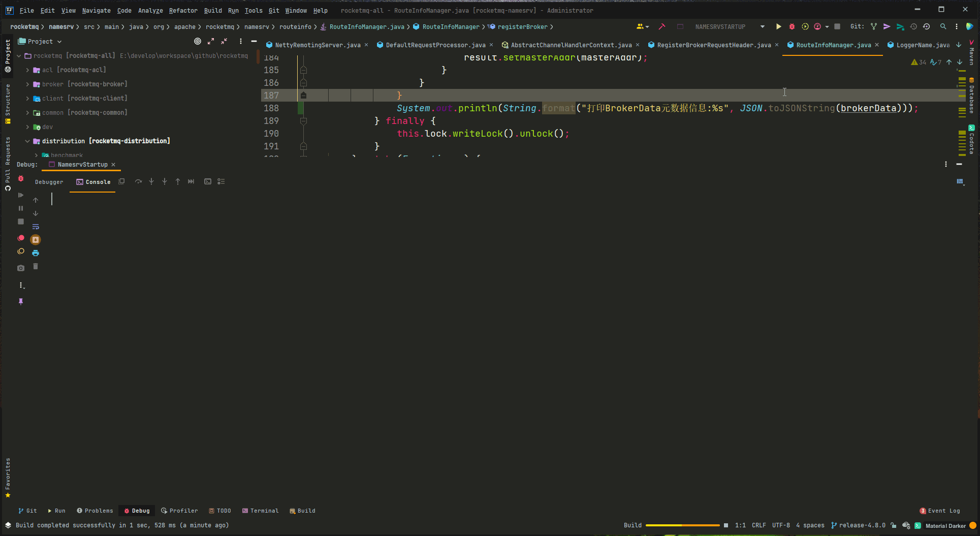Image resolution: width=980 pixels, height=536 pixels.
Task: Resume program in the debug sidebar
Action: (21, 195)
